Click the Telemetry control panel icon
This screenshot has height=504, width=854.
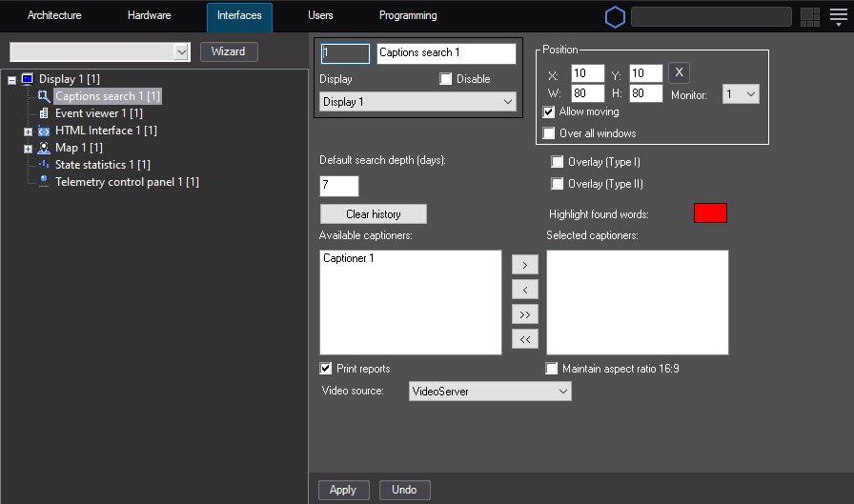point(44,181)
